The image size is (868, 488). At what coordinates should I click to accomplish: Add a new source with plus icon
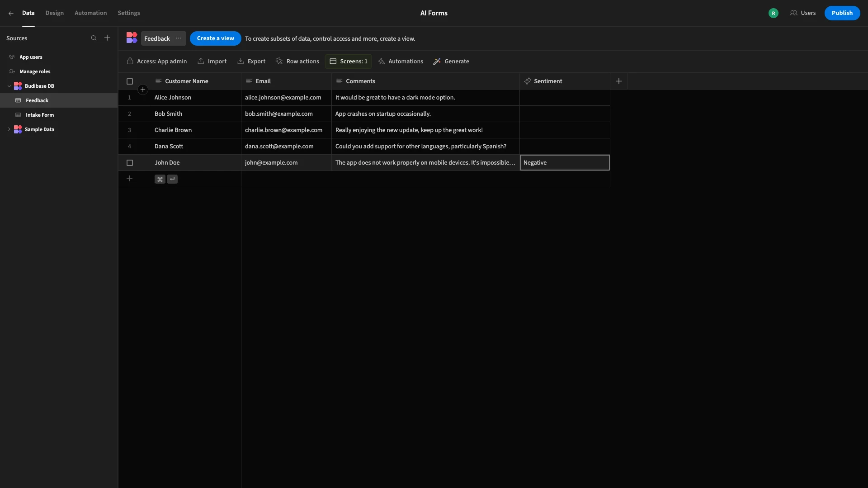107,38
